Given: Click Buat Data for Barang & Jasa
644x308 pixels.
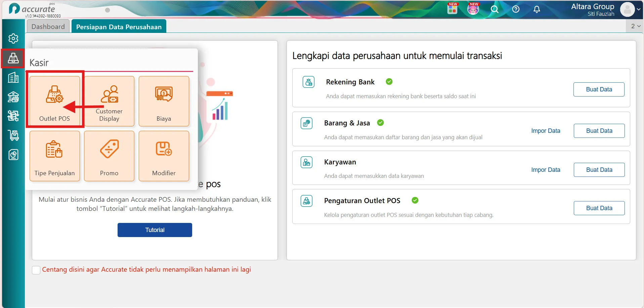Looking at the screenshot, I should [x=599, y=131].
